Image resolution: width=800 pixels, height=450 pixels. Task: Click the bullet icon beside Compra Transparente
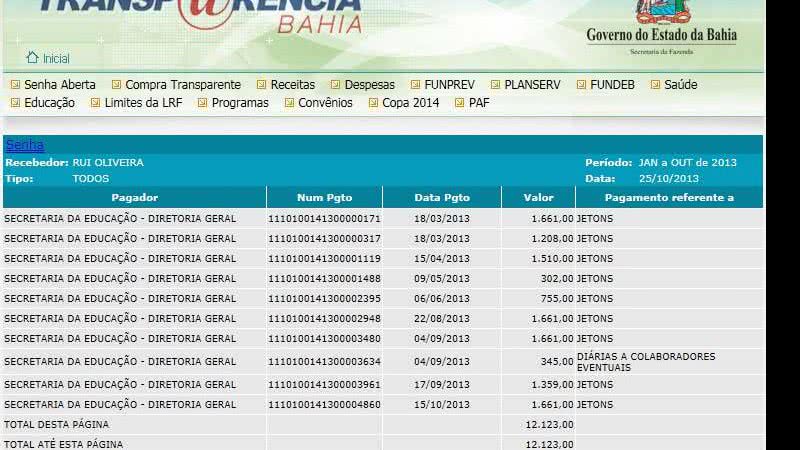[x=116, y=85]
